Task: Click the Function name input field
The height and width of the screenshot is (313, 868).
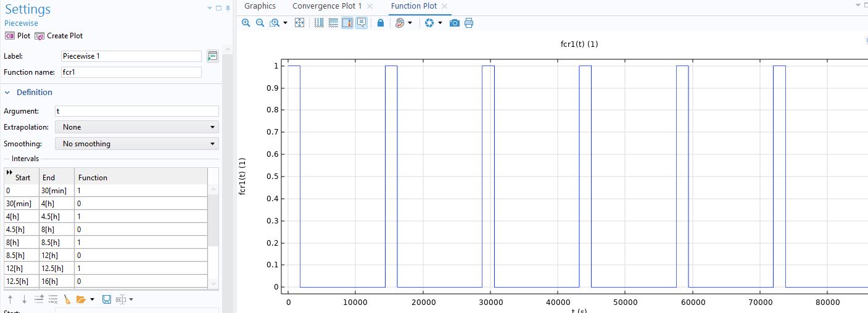Action: 131,72
